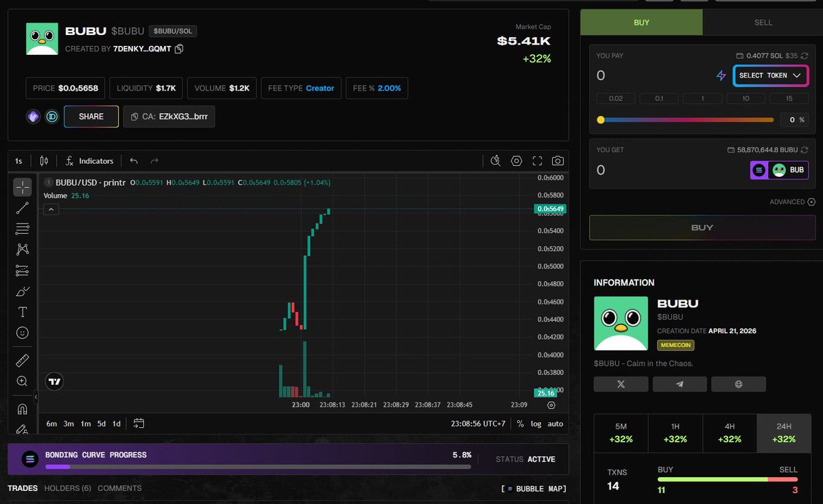The image size is (823, 504).
Task: Click the circular D badge icon
Action: point(51,117)
